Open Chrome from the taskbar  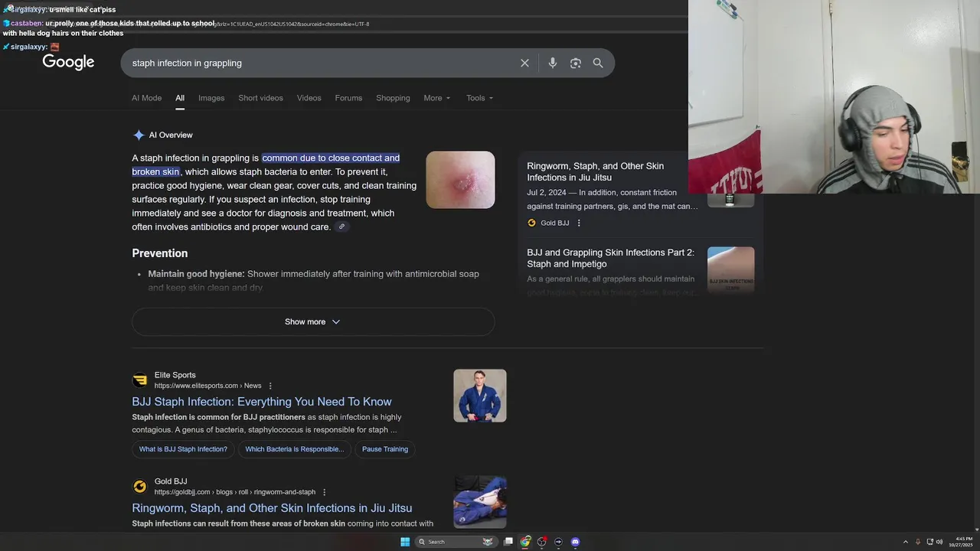point(525,542)
